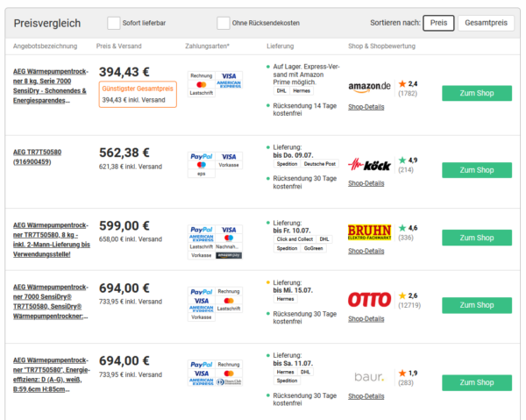Image resolution: width=526 pixels, height=420 pixels.
Task: Open Zum Shop for köck offer
Action: pyautogui.click(x=477, y=170)
